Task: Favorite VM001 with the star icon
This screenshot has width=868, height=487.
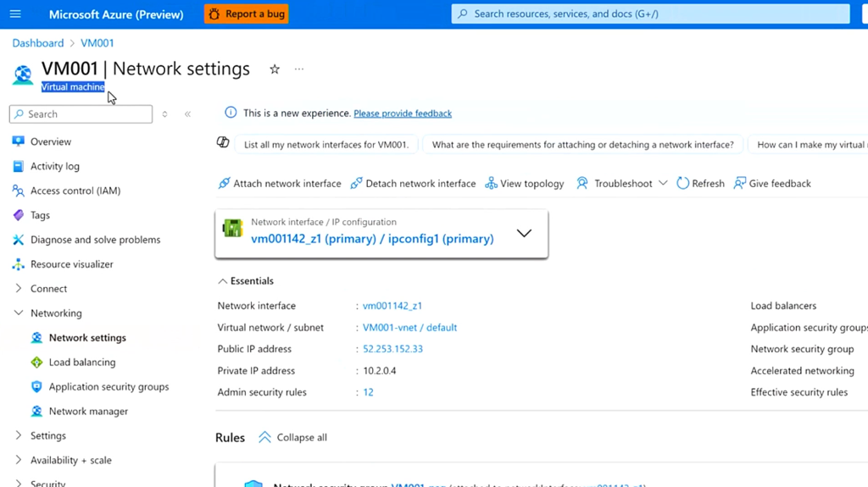Action: 275,69
